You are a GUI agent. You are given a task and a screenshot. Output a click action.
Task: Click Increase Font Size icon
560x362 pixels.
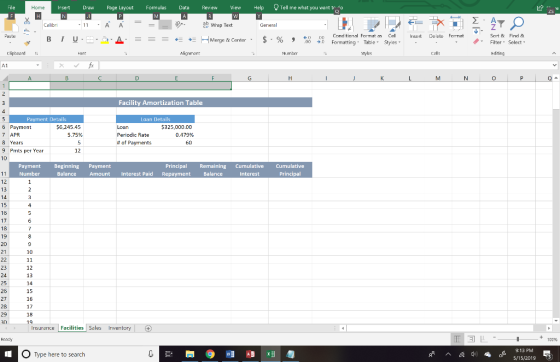coord(107,25)
